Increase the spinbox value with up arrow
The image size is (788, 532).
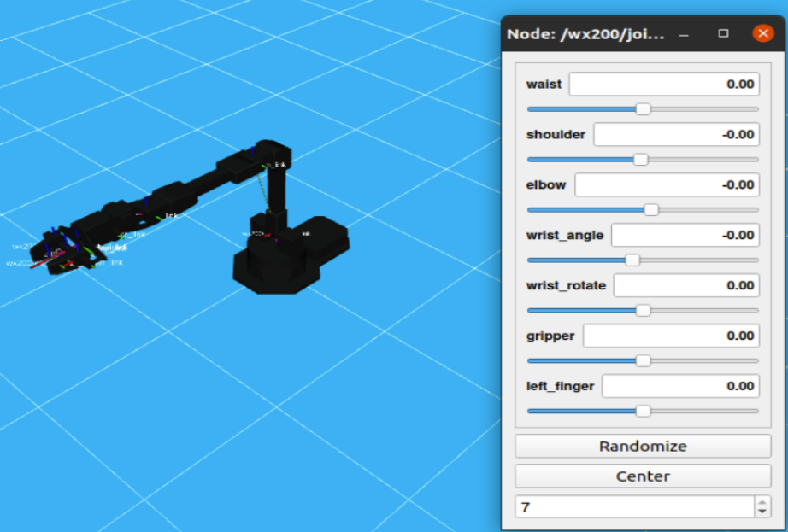pos(762,502)
